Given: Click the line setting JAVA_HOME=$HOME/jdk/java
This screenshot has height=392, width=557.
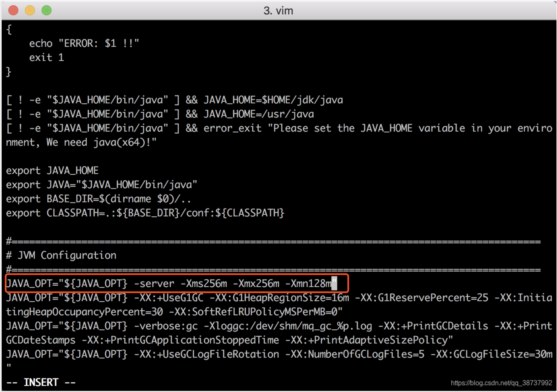Looking at the screenshot, I should pyautogui.click(x=175, y=100).
